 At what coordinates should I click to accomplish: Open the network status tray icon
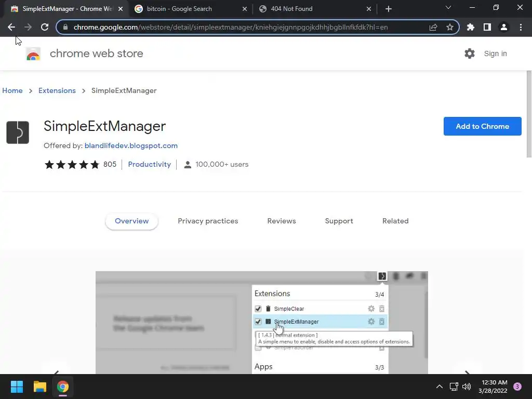(454, 387)
